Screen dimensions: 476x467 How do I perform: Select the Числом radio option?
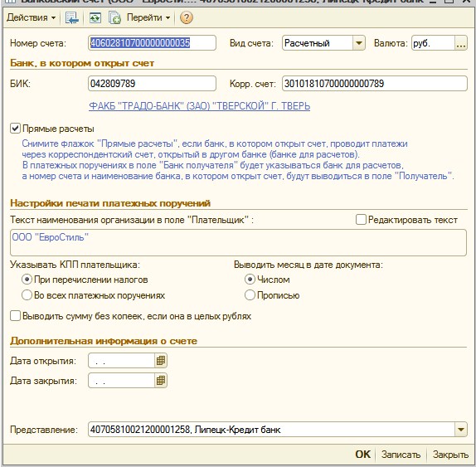tap(250, 279)
